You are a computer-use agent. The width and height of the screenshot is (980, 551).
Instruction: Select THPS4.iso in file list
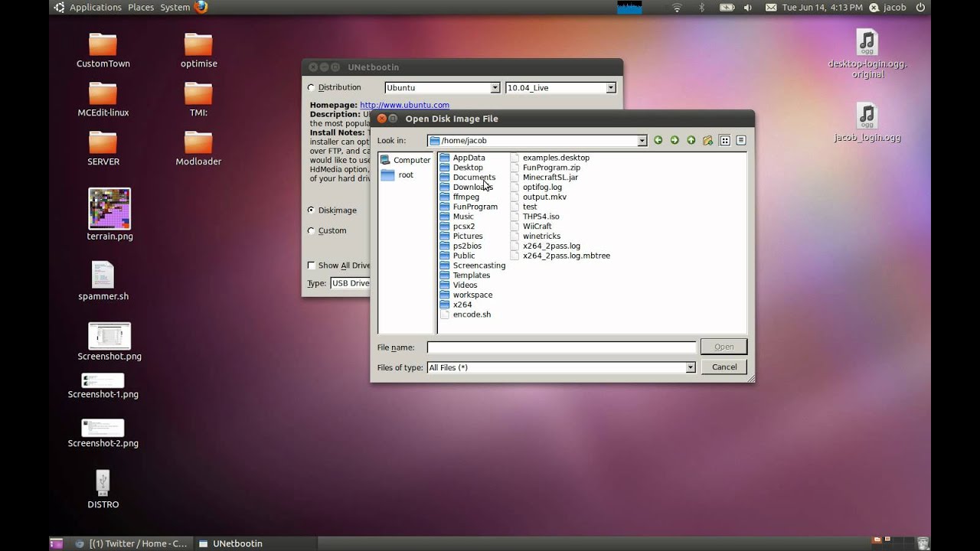coord(534,217)
